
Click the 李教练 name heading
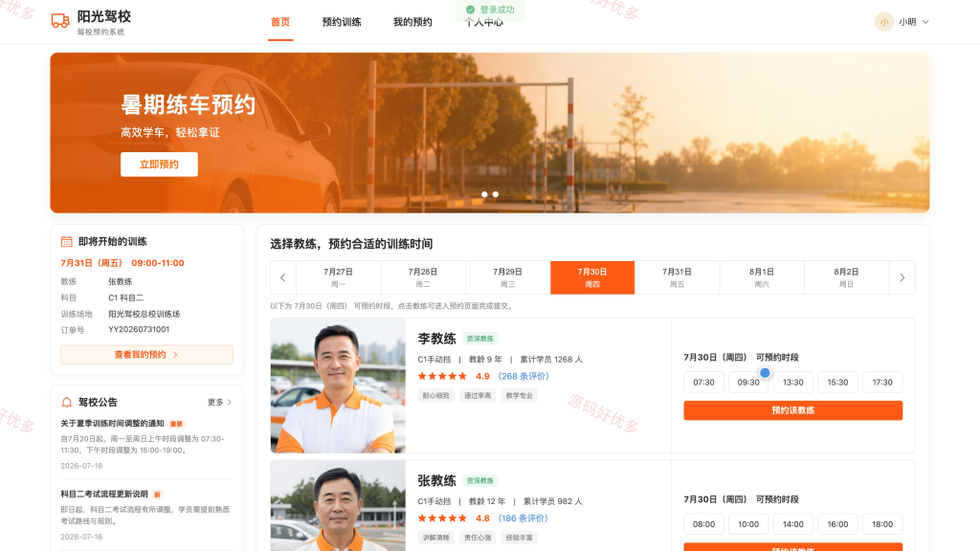tap(436, 339)
